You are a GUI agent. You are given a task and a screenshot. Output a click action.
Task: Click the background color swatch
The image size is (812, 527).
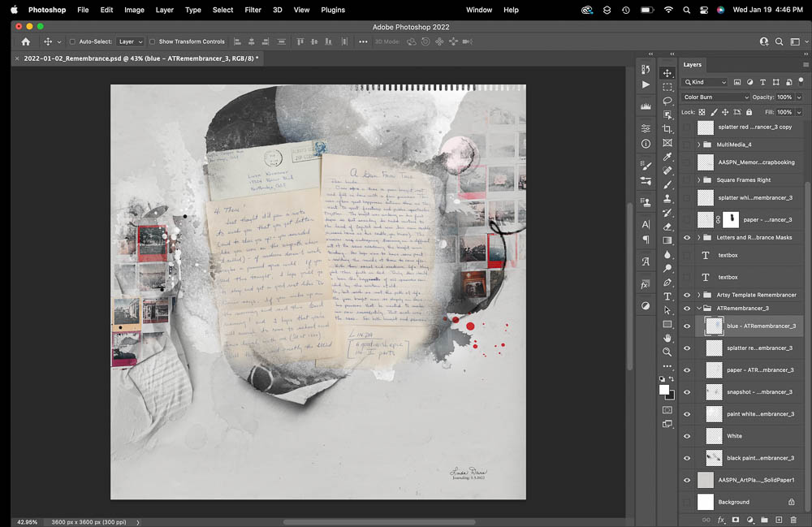(672, 396)
